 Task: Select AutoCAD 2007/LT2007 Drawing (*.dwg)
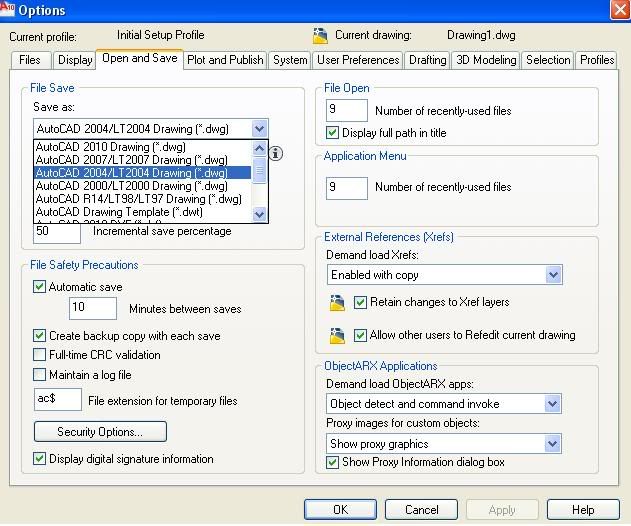tap(143, 160)
